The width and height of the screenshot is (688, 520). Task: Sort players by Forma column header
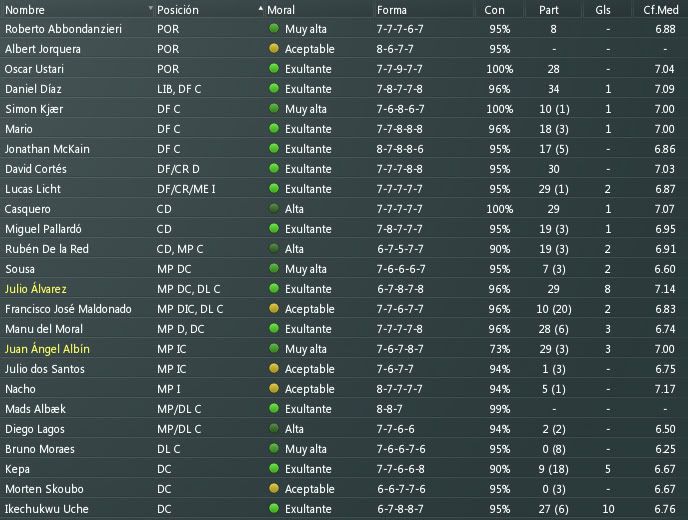pyautogui.click(x=391, y=10)
